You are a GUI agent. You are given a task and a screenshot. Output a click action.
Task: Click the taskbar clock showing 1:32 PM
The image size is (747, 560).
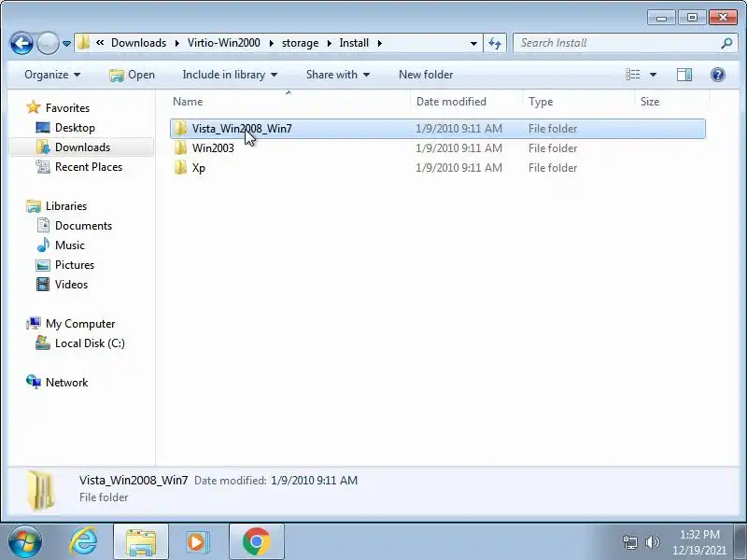tap(699, 542)
